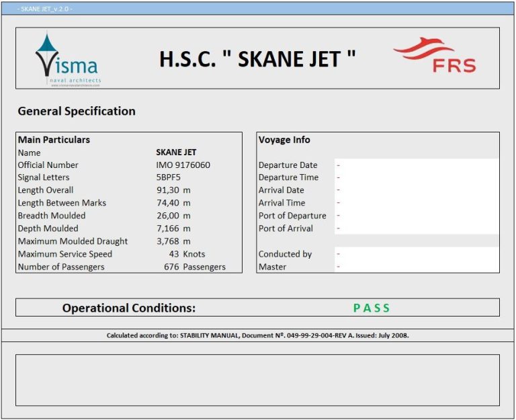Click the 'Official Number' label
This screenshot has width=516, height=420.
[x=48, y=165]
